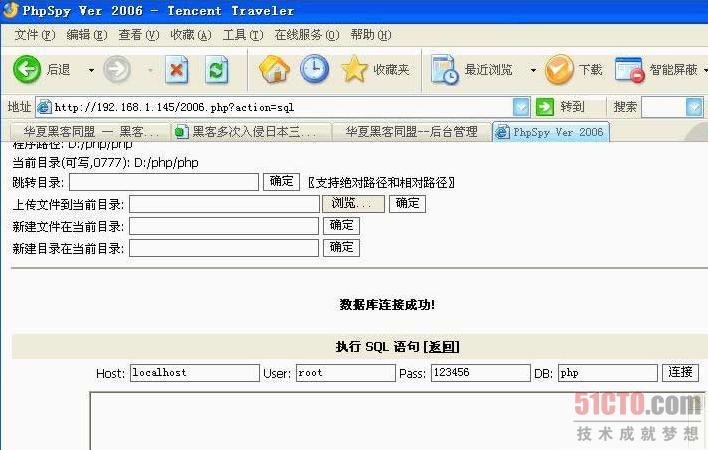Viewport: 708px width, 450px height.
Task: Click the 搜索 search input box
Action: click(x=664, y=107)
